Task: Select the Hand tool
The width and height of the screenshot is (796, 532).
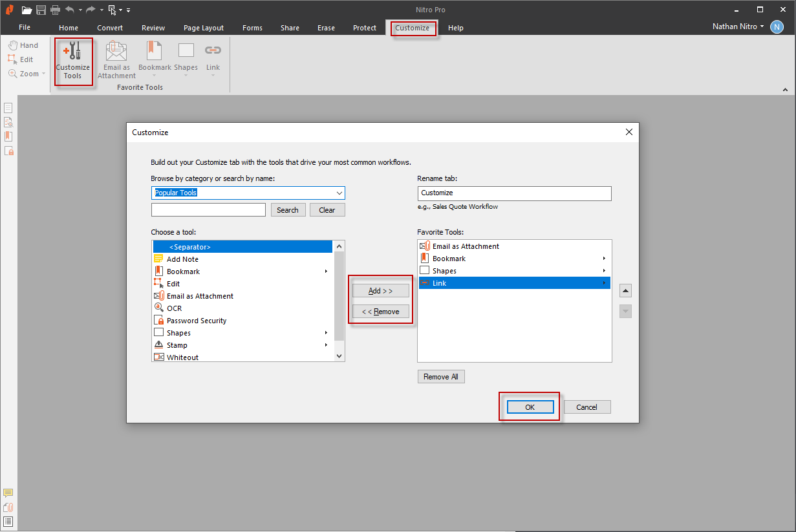Action: (25, 45)
